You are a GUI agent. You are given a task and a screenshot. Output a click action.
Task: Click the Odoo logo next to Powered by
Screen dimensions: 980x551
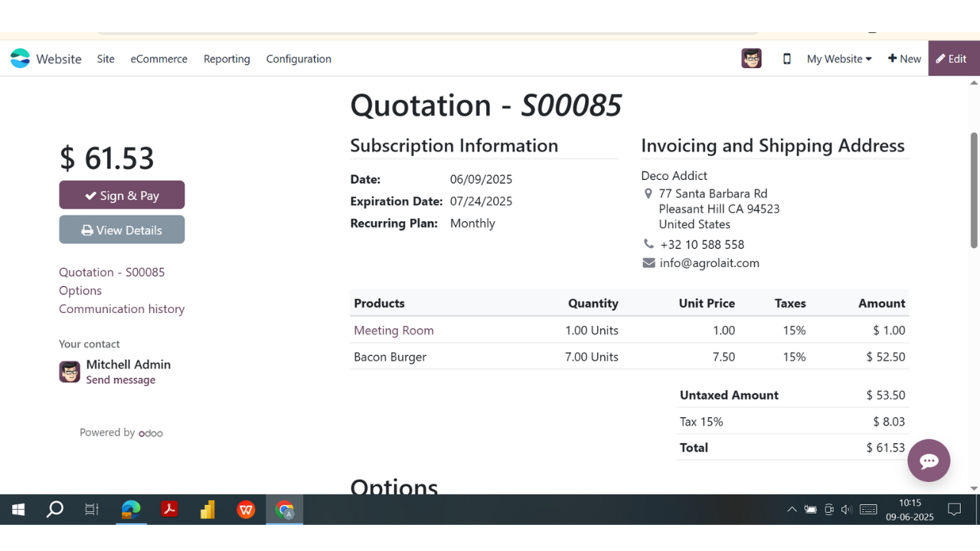[x=151, y=433]
